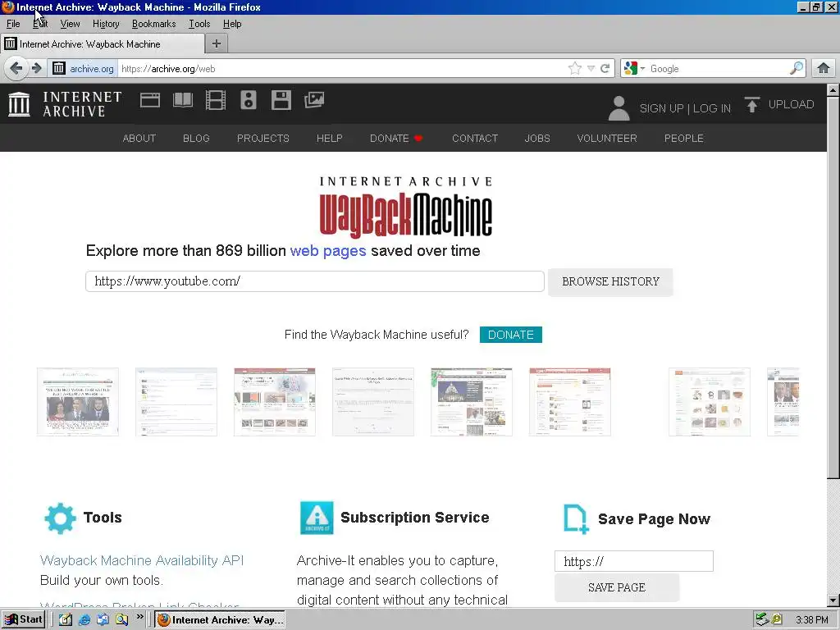840x630 pixels.
Task: Open the File menu
Action: [13, 24]
